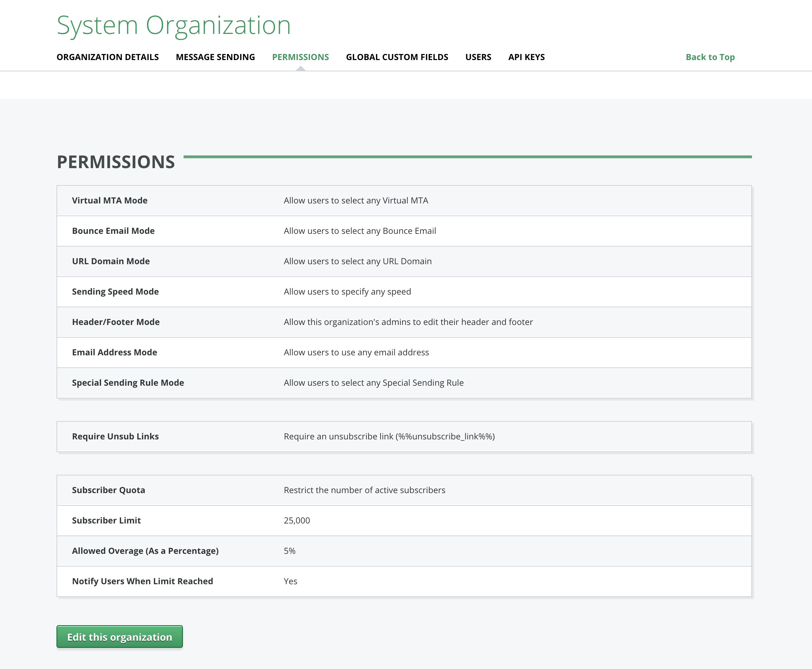Select the Require Unsub Links row

115,437
